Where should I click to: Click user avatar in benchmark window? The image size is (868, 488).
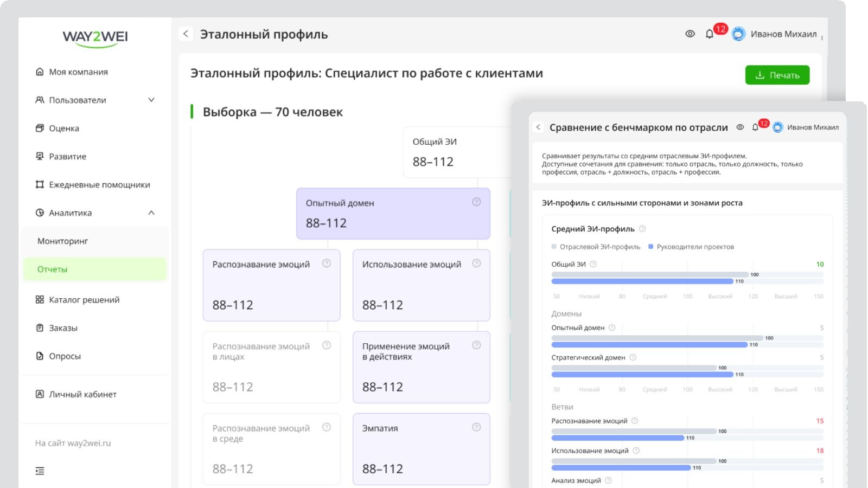point(778,127)
